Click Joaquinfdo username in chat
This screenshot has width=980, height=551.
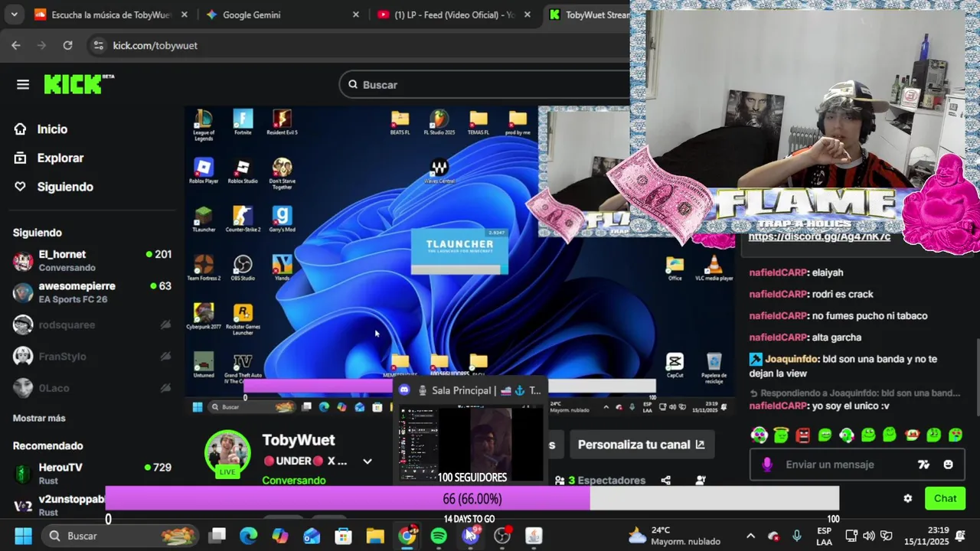coord(792,359)
